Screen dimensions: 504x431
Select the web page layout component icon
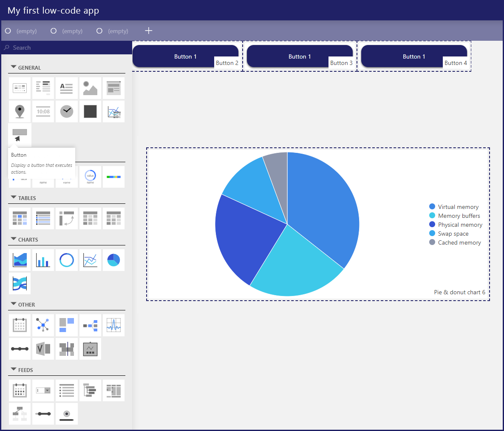[114, 88]
